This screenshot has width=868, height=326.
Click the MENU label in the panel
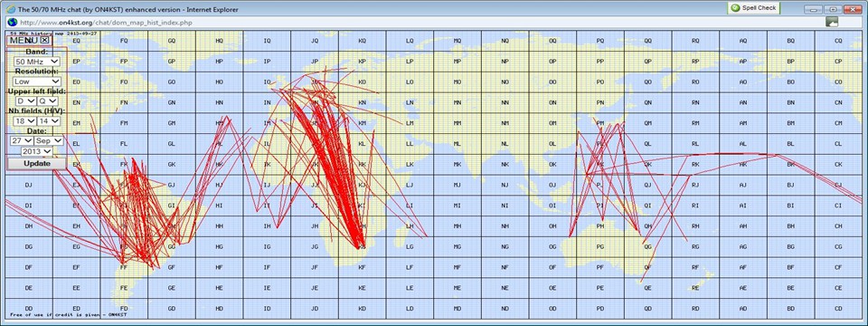[x=24, y=40]
